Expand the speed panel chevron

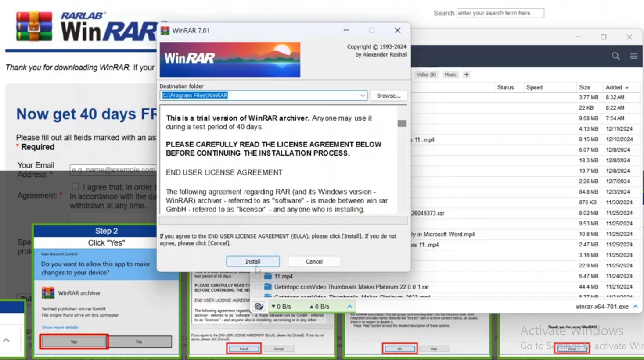pos(349,307)
